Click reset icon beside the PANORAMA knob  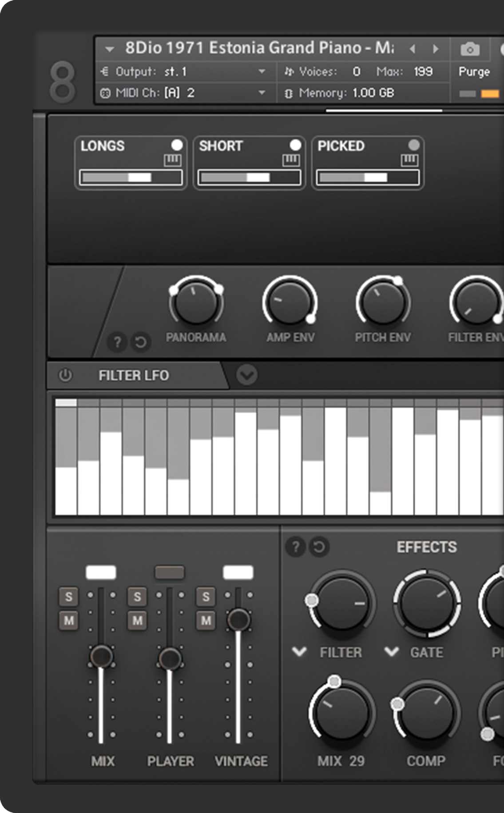141,342
